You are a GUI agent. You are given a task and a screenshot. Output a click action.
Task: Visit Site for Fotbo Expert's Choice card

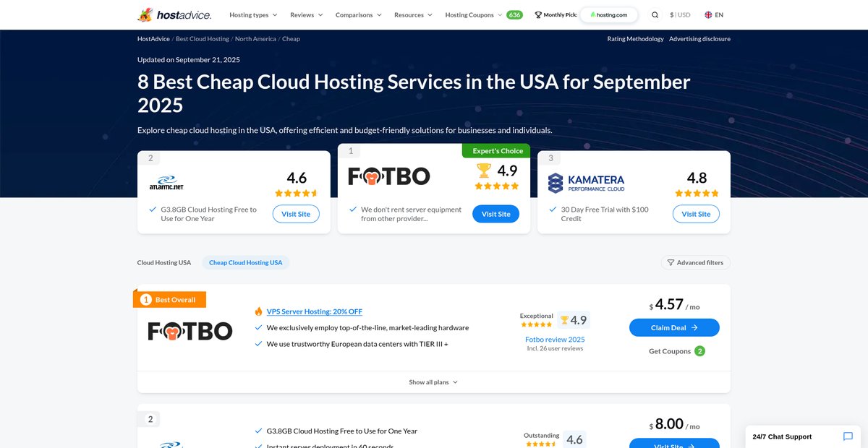point(495,214)
